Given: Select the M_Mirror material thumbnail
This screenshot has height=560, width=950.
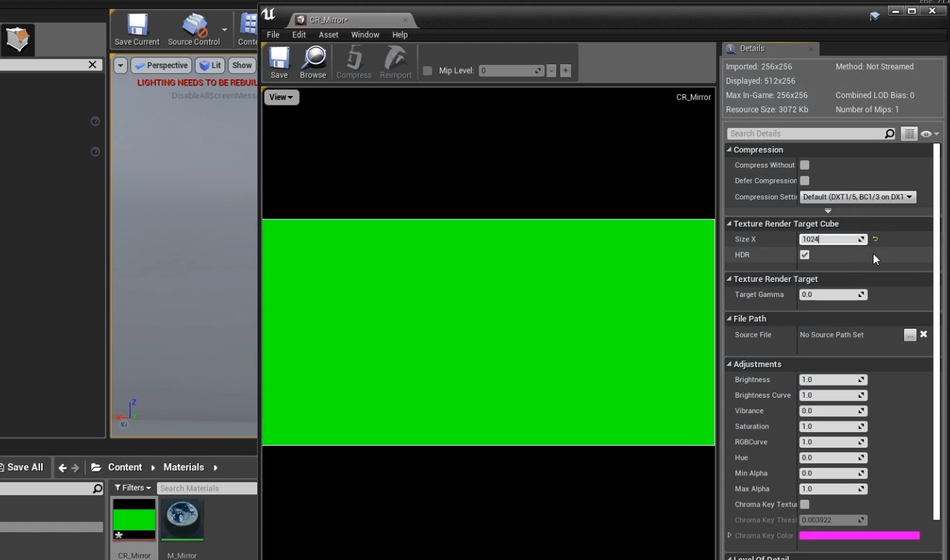Looking at the screenshot, I should [182, 520].
